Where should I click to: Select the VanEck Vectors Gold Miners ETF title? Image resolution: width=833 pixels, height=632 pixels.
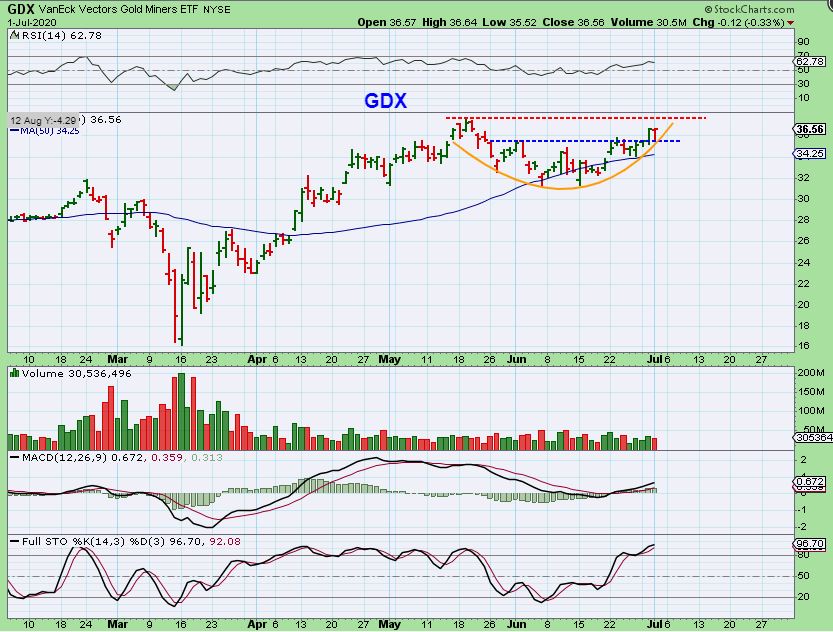pos(119,10)
